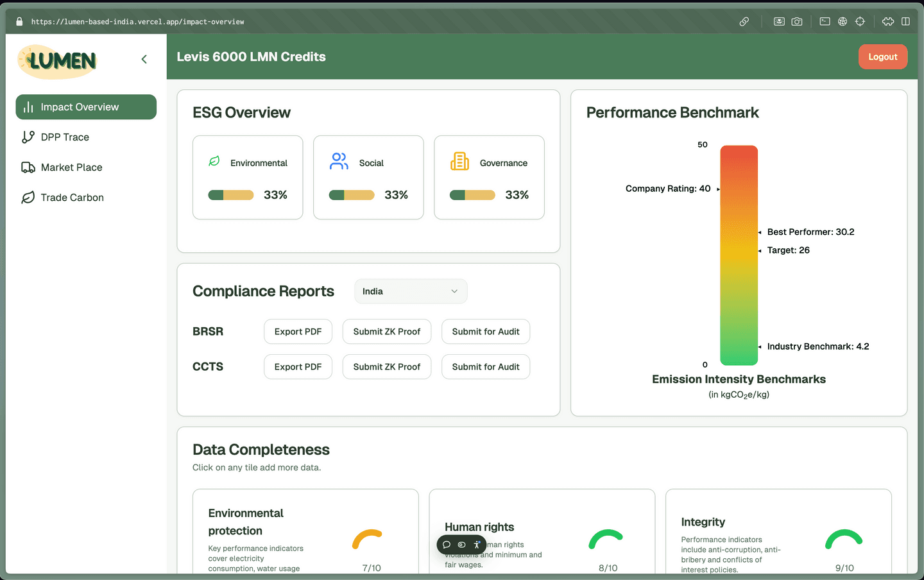Click the comment bubble icon in floating toolbar
The image size is (924, 580).
pyautogui.click(x=447, y=545)
